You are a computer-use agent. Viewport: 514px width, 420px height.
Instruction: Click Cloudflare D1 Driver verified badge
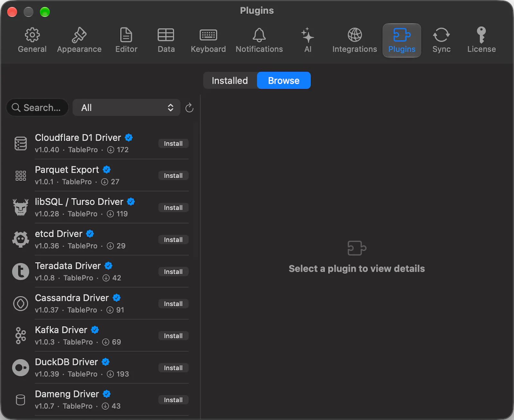(x=129, y=138)
